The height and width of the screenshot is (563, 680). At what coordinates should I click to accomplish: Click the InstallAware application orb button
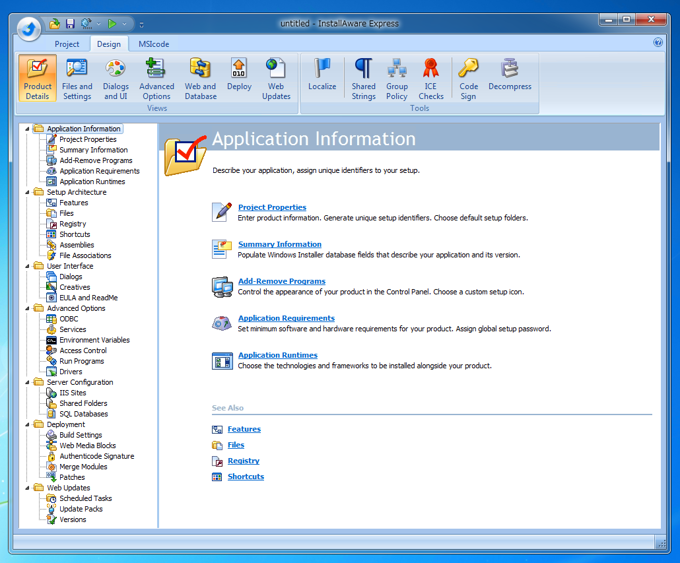29,29
